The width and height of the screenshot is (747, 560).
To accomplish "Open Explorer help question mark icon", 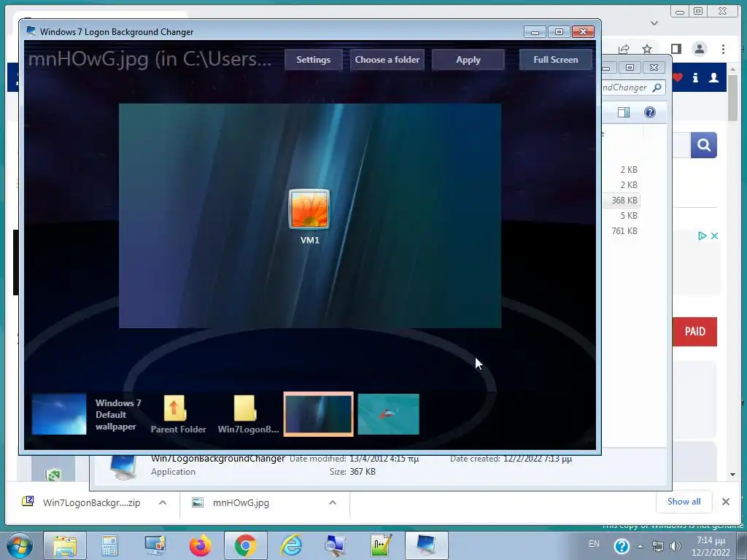I will (650, 112).
